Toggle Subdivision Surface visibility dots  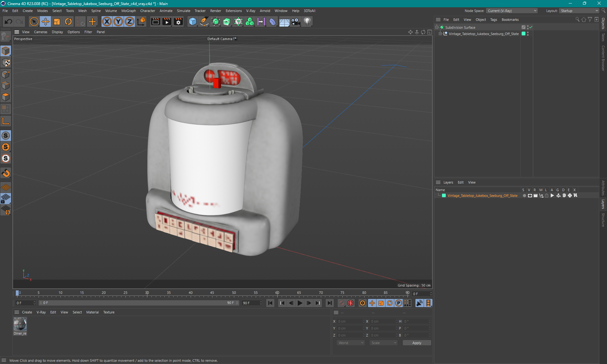pos(528,27)
